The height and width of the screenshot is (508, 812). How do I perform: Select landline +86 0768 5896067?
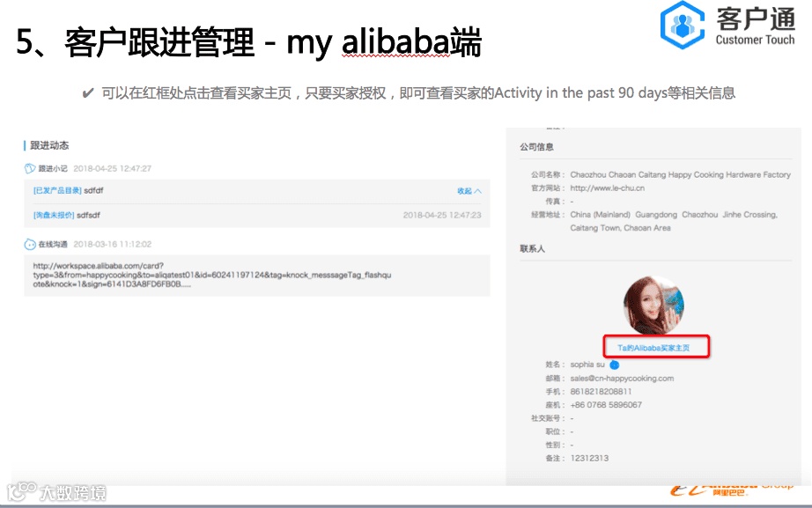(x=606, y=405)
